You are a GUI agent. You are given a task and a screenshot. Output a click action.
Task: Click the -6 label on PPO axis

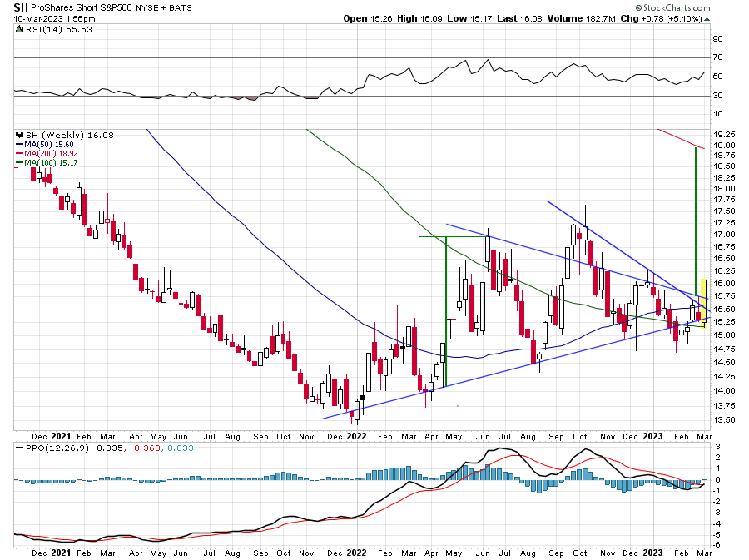pyautogui.click(x=717, y=545)
